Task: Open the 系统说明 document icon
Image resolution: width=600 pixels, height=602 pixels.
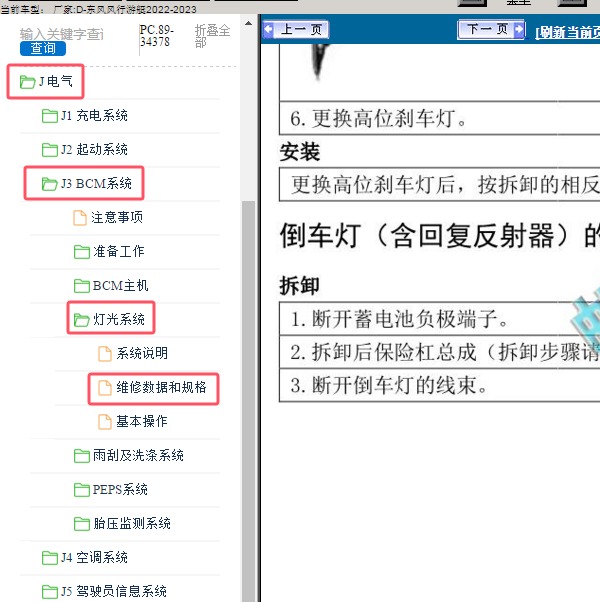Action: [x=105, y=353]
